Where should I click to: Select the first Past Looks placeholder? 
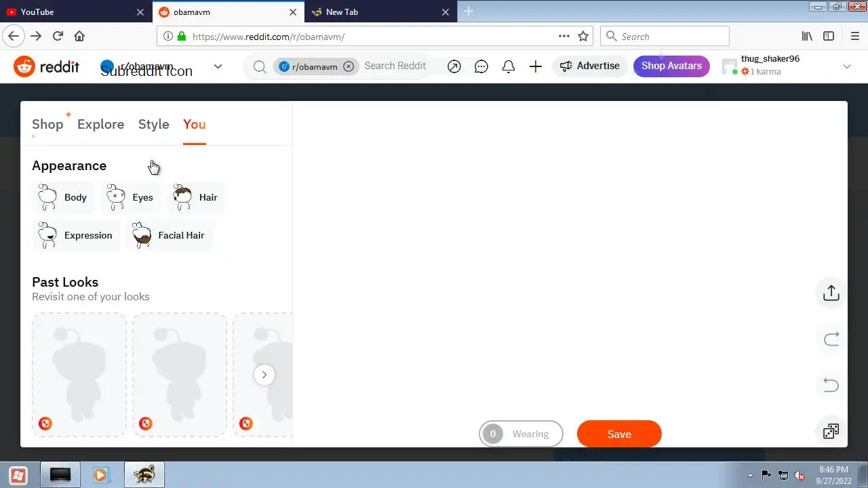(79, 374)
